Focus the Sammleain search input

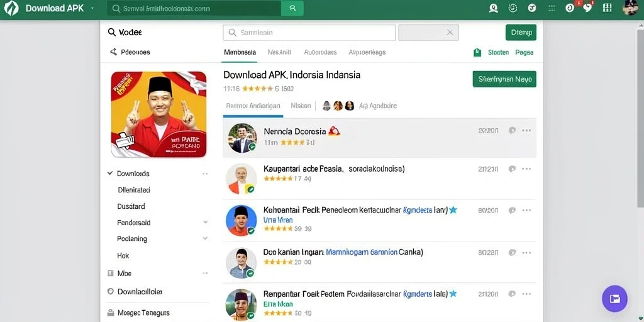[309, 33]
